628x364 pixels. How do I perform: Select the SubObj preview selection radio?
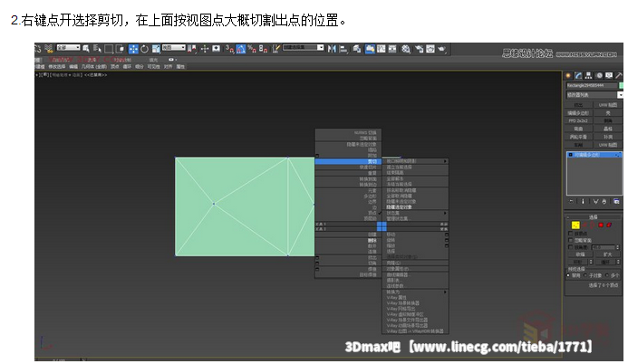pos(585,275)
